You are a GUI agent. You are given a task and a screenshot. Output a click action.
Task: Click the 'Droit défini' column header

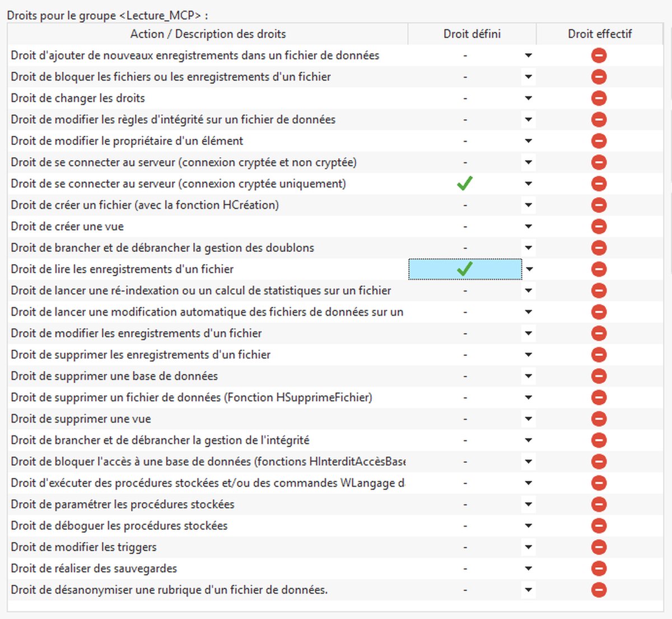click(472, 34)
